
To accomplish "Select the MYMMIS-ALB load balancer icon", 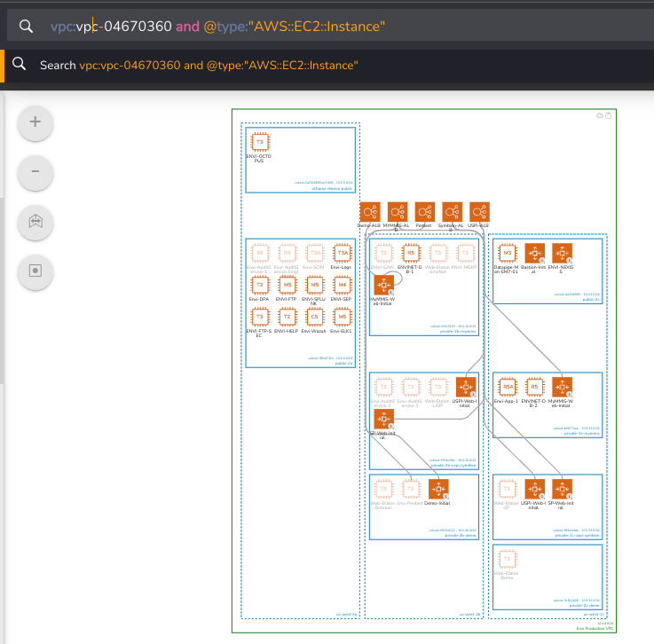I will 398,212.
